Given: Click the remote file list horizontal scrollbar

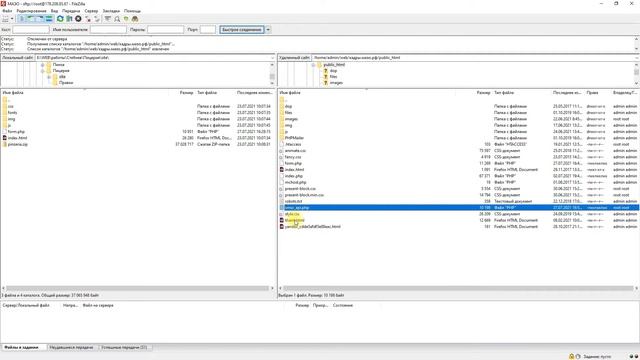Looking at the screenshot, I should 458,288.
